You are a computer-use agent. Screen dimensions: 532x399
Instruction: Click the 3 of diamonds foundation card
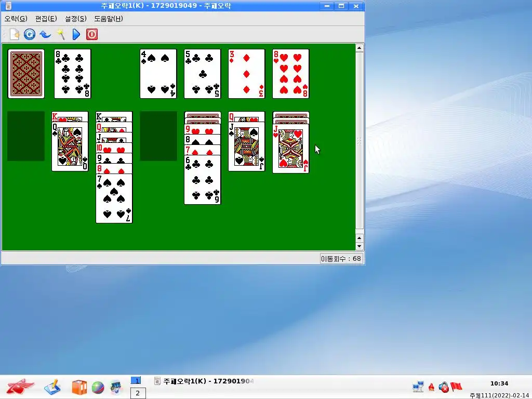[247, 74]
